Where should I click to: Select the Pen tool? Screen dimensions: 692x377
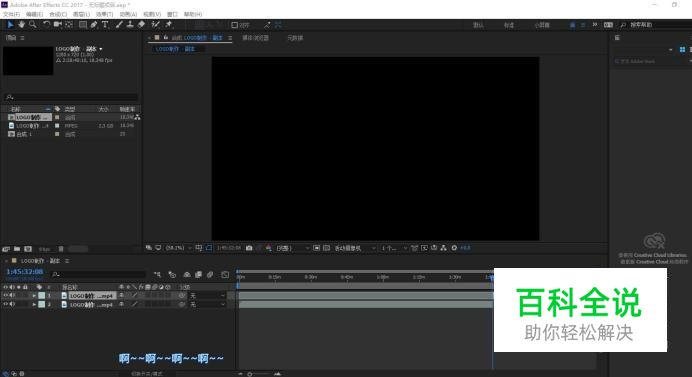(x=94, y=25)
